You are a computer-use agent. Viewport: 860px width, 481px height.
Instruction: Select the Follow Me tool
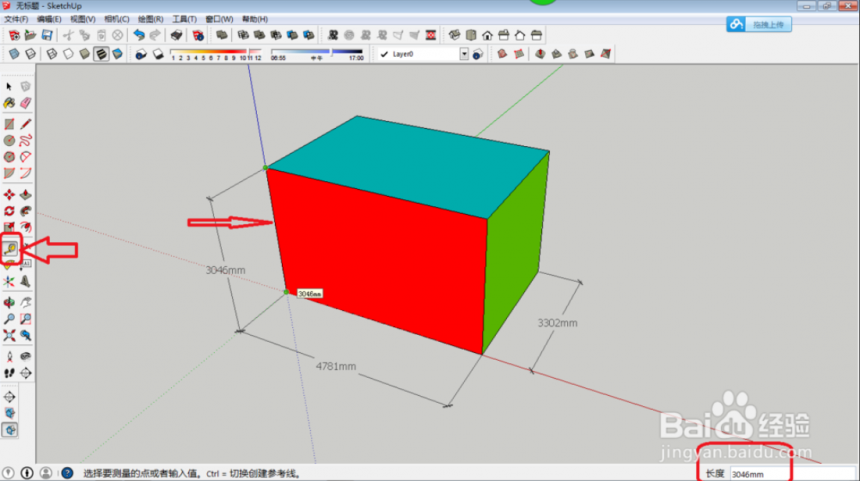(26, 211)
